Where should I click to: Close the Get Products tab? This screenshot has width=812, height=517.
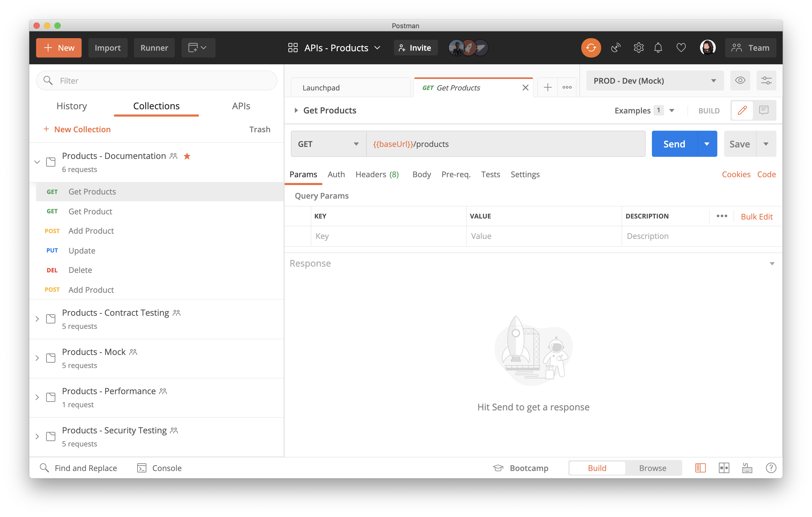[x=525, y=88]
